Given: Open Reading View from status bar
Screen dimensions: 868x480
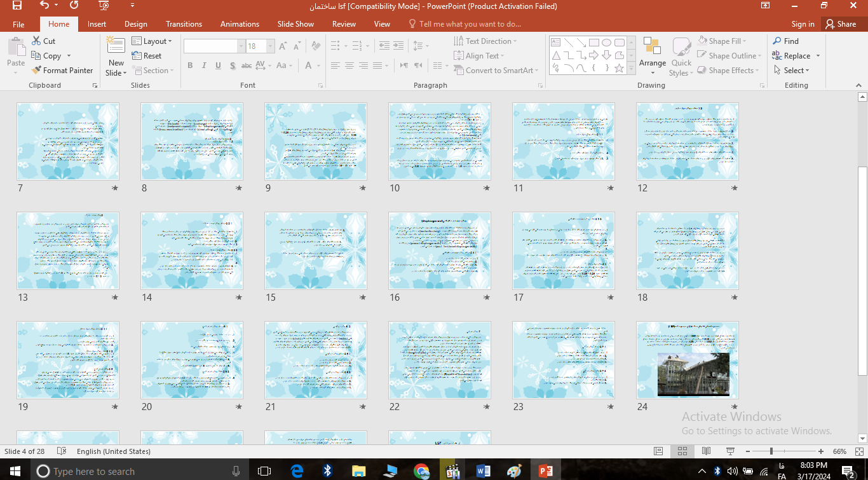Looking at the screenshot, I should tap(706, 451).
